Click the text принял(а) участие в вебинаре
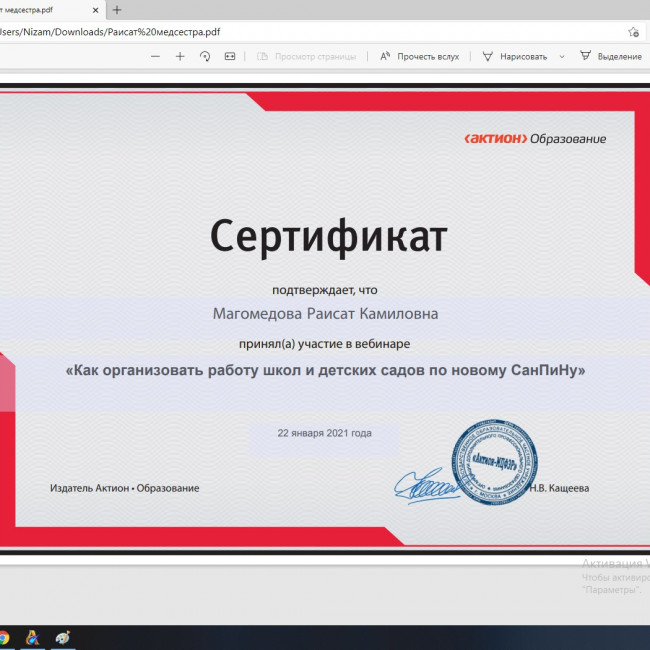This screenshot has height=650, width=650. click(x=324, y=344)
